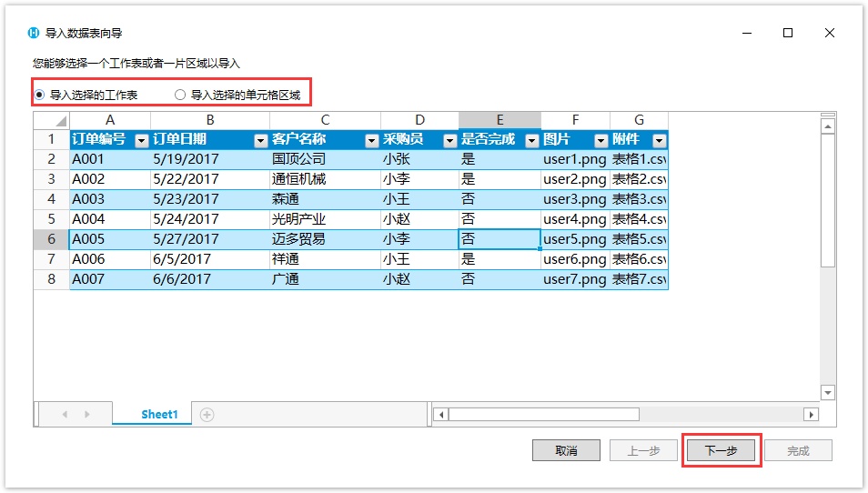Viewport: 868px width, 493px height.
Task: Click vertical scrollbar down arrow
Action: 828,393
